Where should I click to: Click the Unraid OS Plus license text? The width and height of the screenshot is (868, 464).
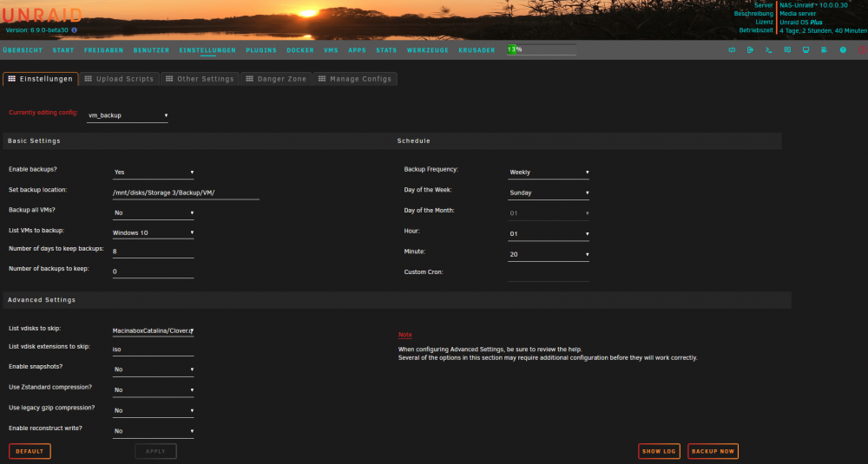801,23
